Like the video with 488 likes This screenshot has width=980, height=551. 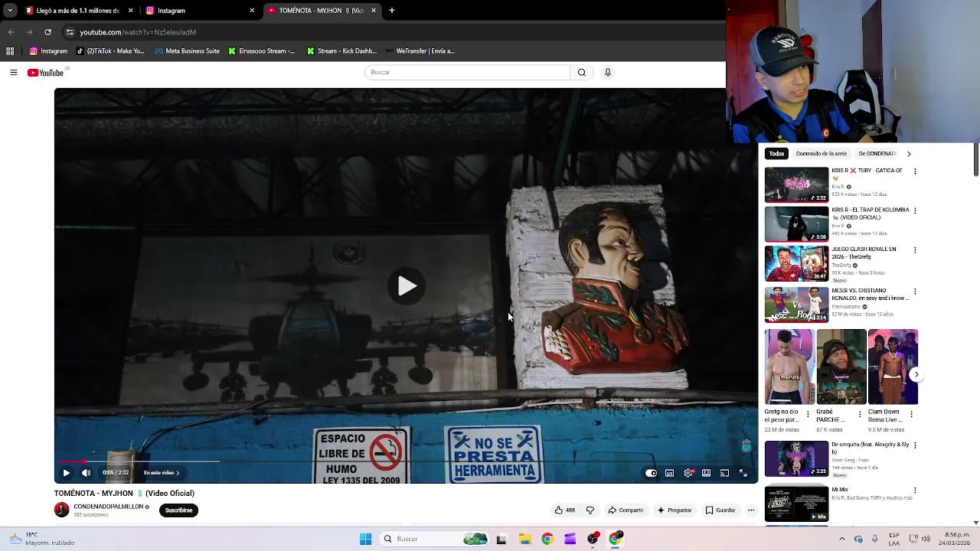click(565, 510)
